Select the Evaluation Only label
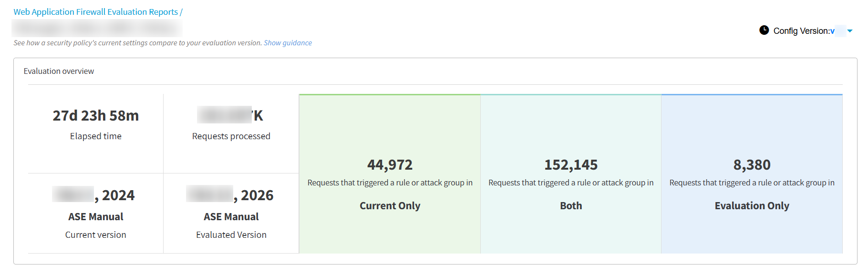This screenshot has width=868, height=275. (752, 206)
